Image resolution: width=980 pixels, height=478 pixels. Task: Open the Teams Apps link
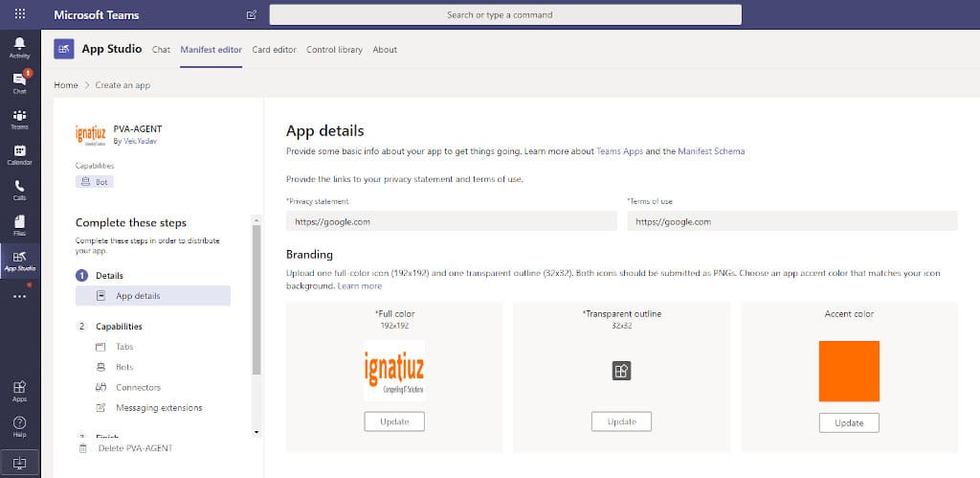click(x=620, y=150)
